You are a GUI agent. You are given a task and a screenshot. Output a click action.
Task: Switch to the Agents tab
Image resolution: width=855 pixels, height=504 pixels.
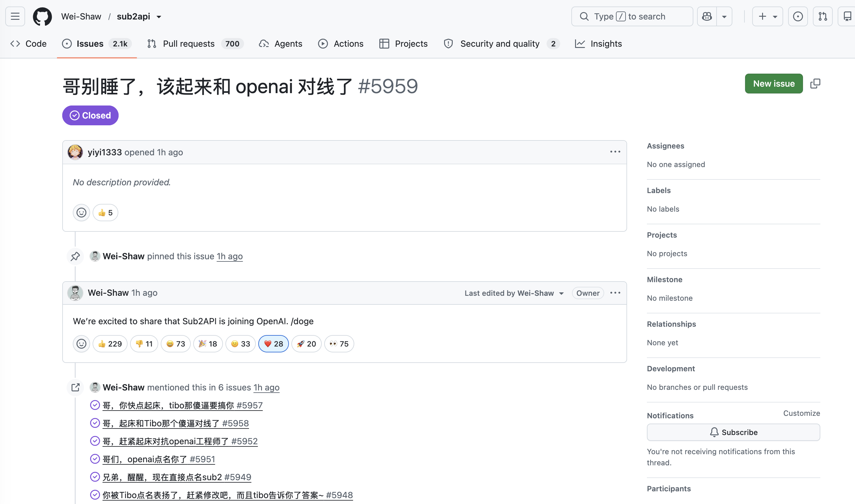pyautogui.click(x=281, y=44)
